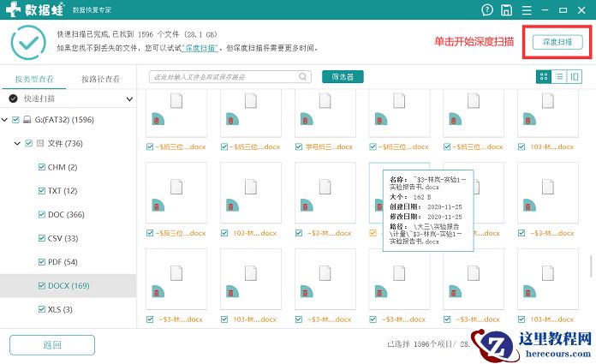Viewport: 596px width, 364px height.
Task: Collapse the G:(FAT32) tree node
Action: tap(4, 120)
